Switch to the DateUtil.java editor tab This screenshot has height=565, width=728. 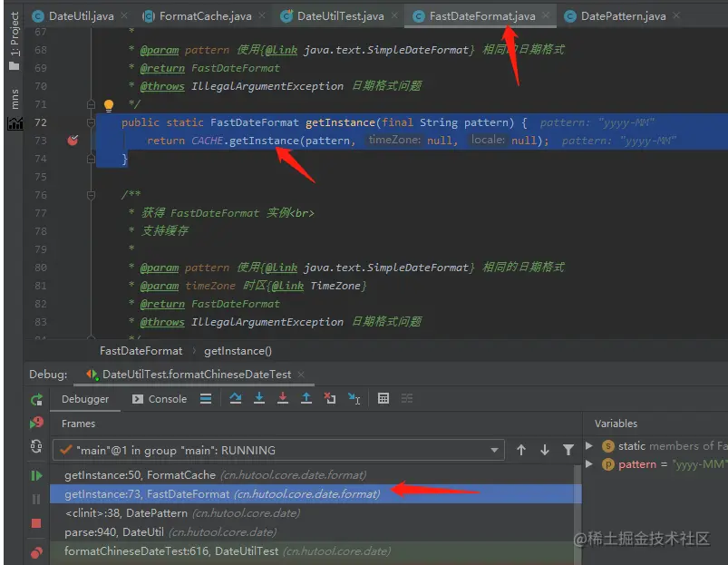74,16
